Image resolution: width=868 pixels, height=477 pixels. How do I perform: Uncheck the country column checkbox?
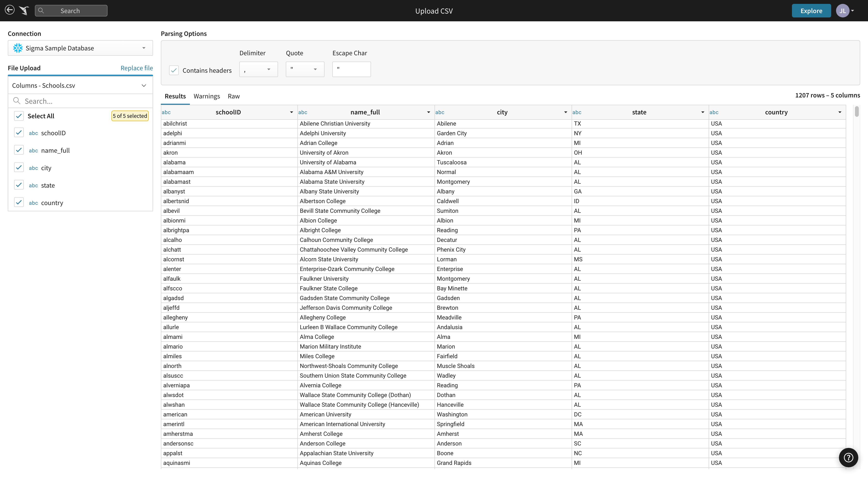point(19,202)
